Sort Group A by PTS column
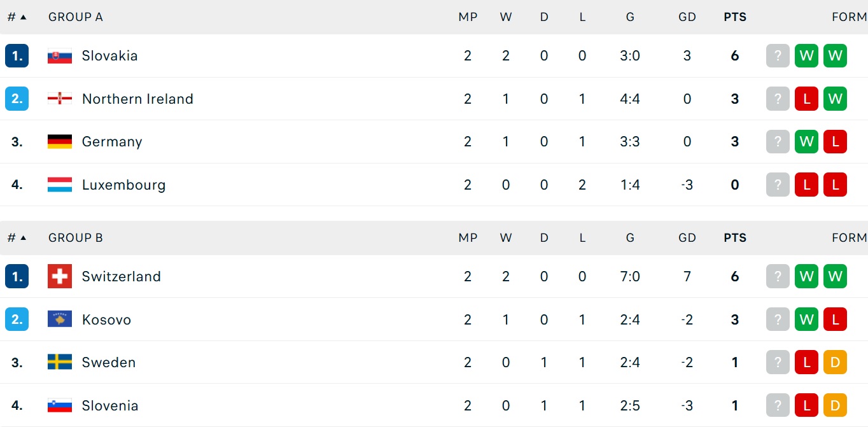This screenshot has width=868, height=427. click(735, 17)
